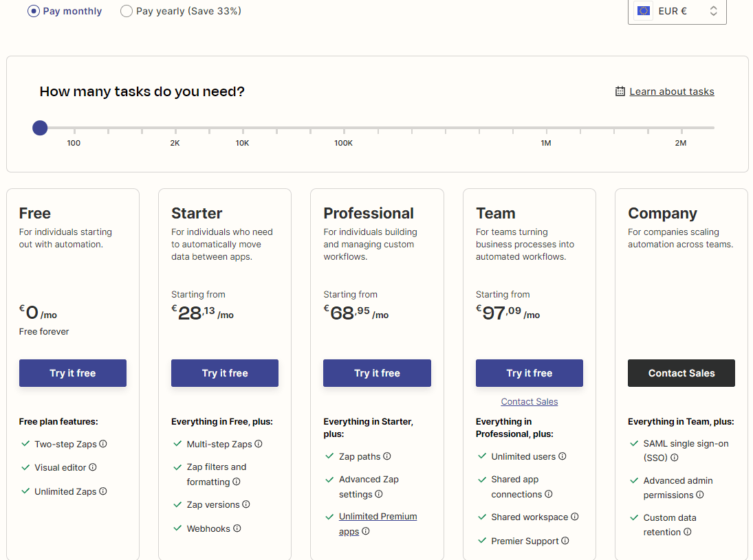Image resolution: width=753 pixels, height=560 pixels.
Task: Show info for Advanced admin permissions
Action: tap(699, 494)
